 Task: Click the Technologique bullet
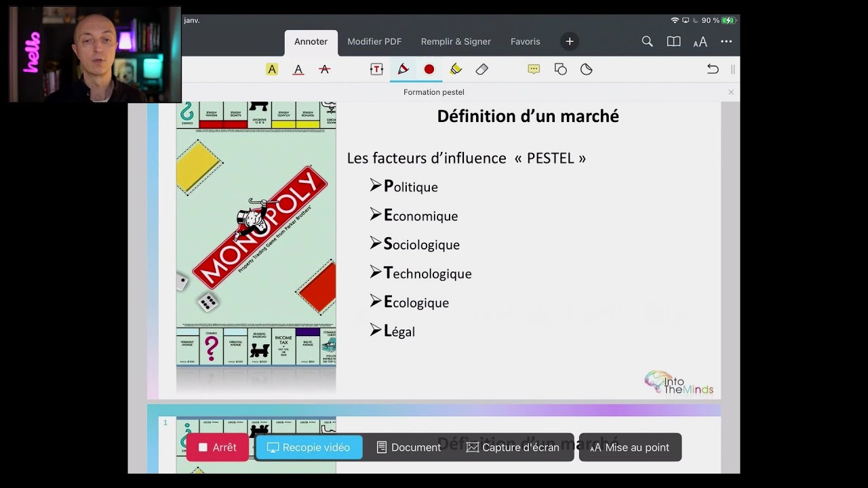(420, 273)
